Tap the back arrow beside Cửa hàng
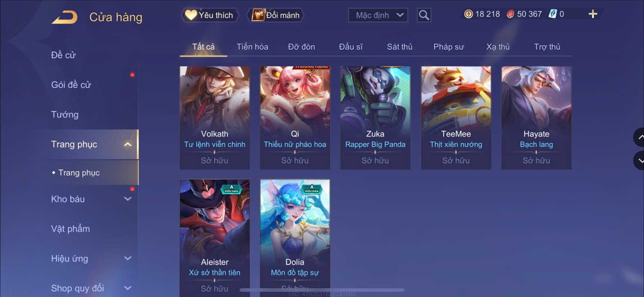 [x=64, y=17]
